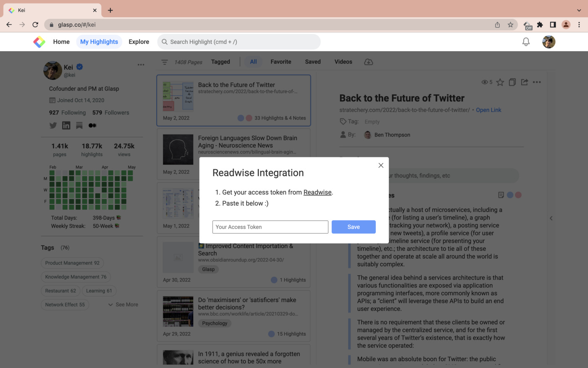Viewport: 588px width, 368px height.
Task: Open the notes panel icon beside highlight colors
Action: click(501, 195)
